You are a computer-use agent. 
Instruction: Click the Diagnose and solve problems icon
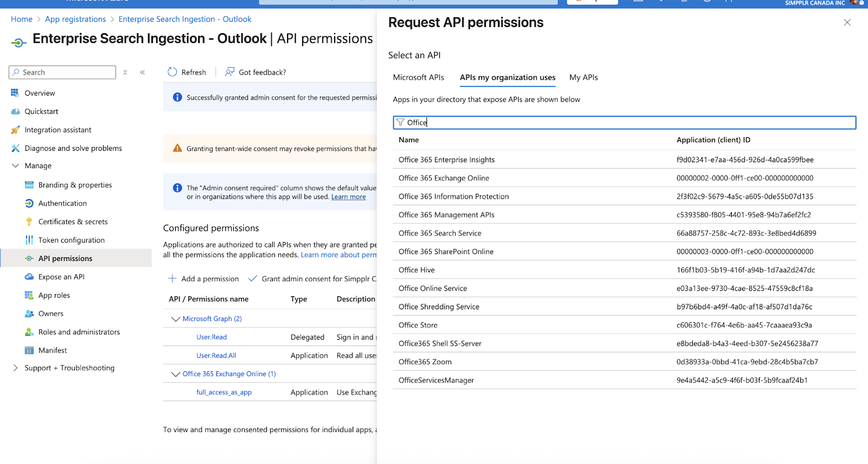[15, 148]
